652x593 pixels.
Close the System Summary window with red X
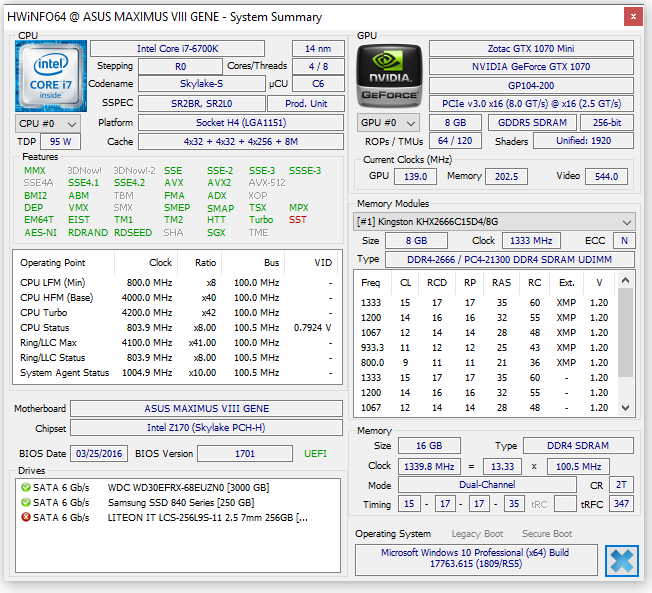coord(633,17)
